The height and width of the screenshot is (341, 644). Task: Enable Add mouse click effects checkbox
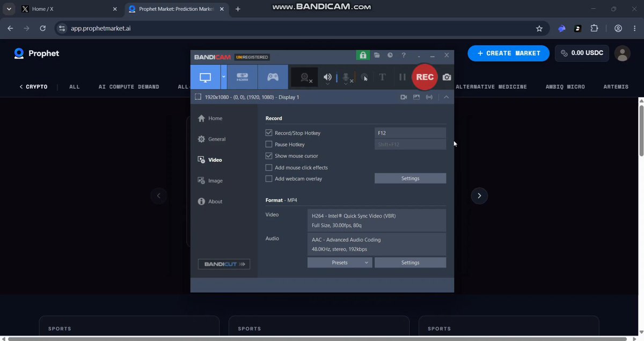pyautogui.click(x=269, y=168)
